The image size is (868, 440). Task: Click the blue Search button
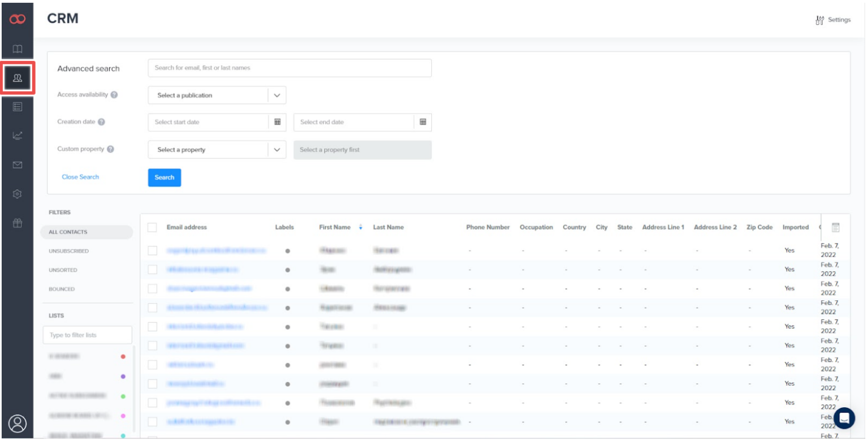click(x=164, y=177)
